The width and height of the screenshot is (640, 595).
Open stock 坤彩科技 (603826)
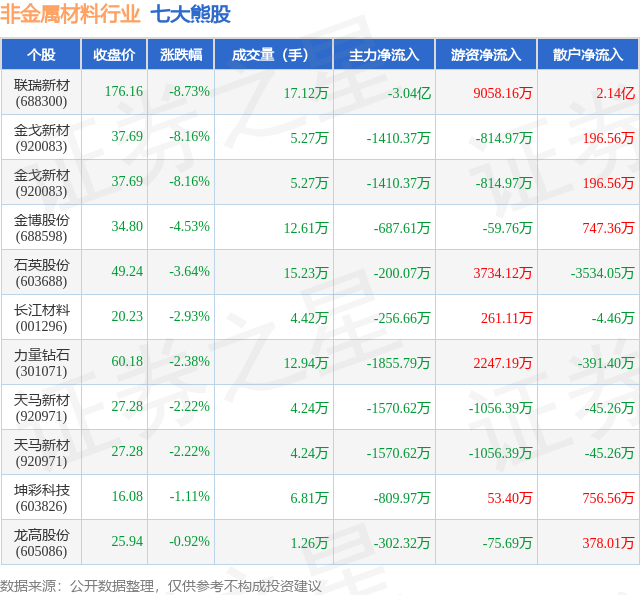(x=41, y=498)
